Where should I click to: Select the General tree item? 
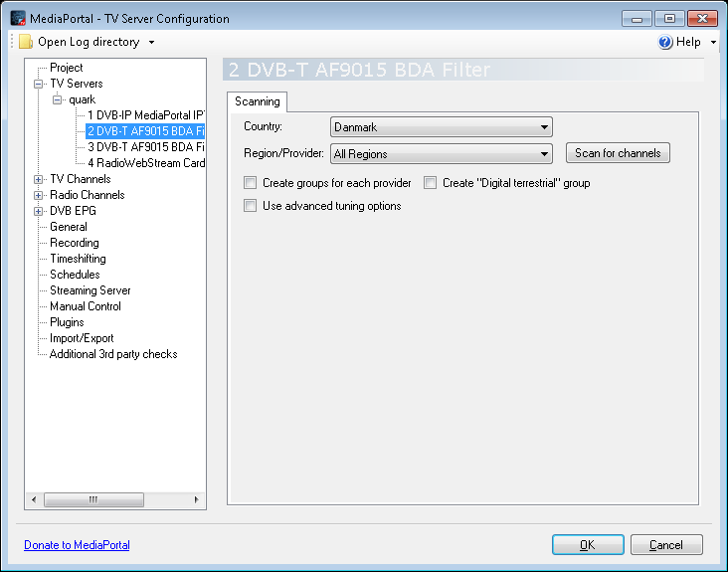(69, 227)
